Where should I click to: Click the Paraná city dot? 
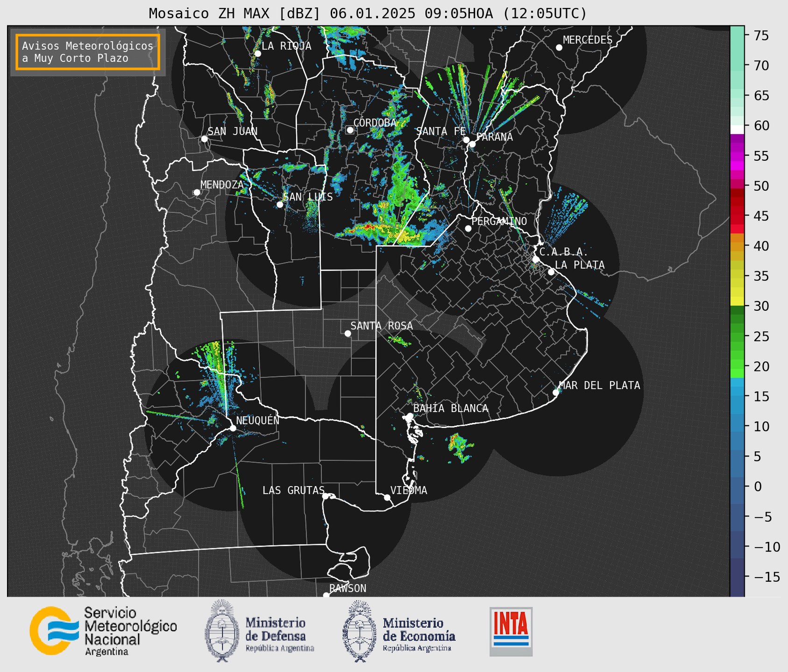472,144
